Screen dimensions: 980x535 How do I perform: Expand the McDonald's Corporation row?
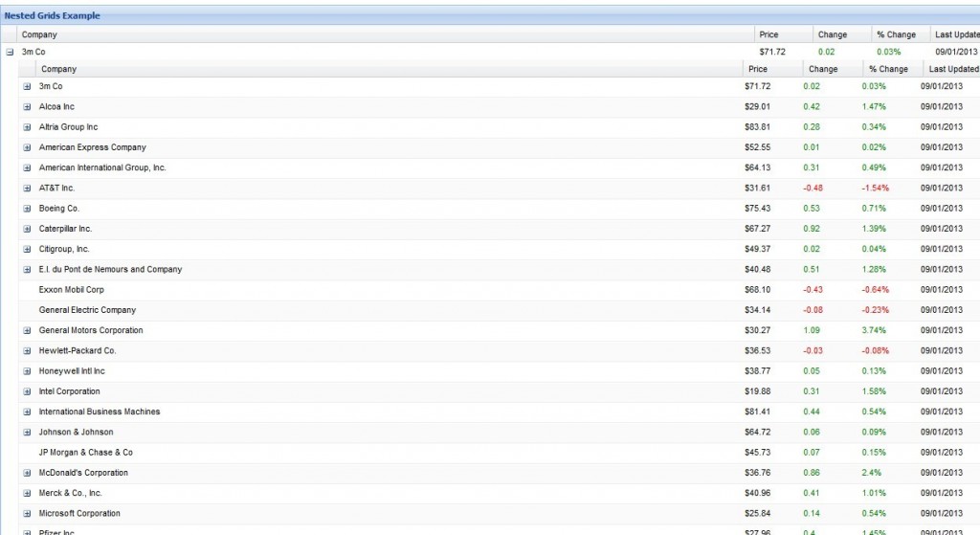[x=27, y=473]
